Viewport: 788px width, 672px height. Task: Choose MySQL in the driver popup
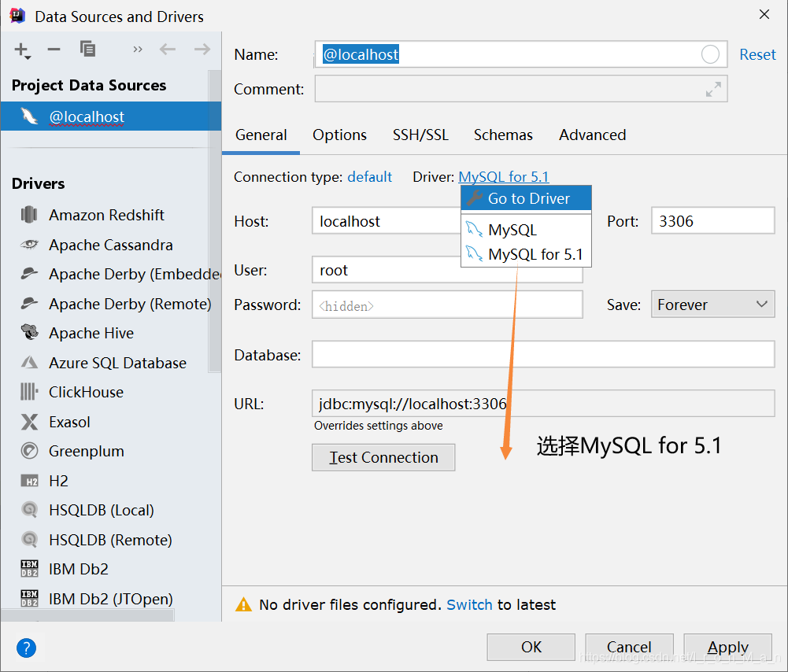[x=526, y=230]
